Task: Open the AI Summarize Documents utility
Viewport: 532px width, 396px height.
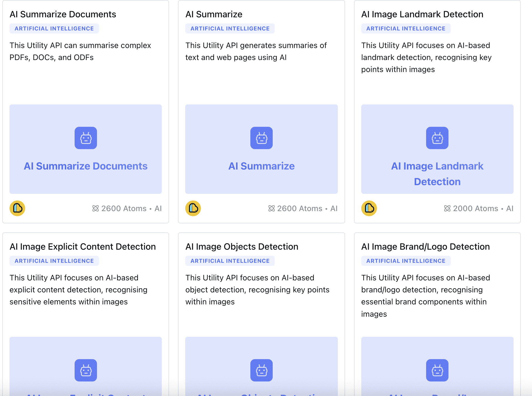Action: pos(85,166)
